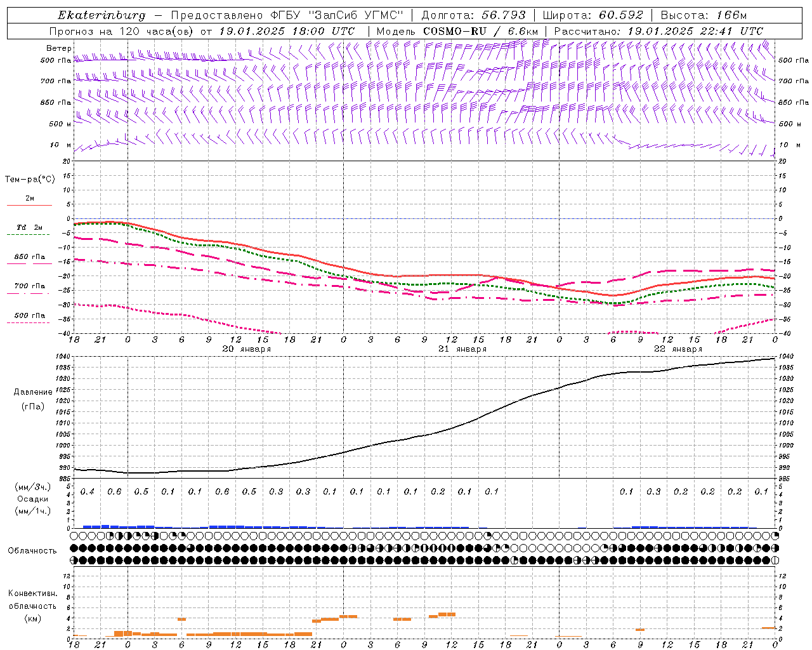
Task: Click the Ekaterinburg station title
Action: pos(101,15)
